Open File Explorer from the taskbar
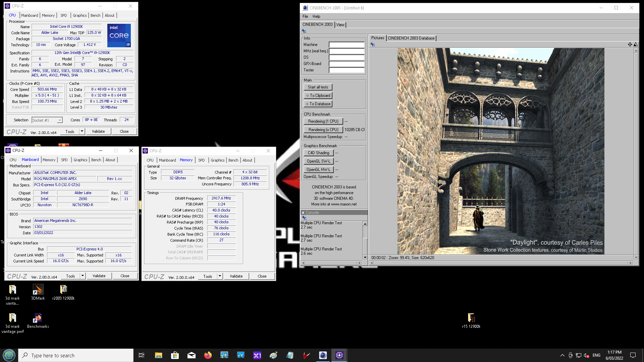Viewport: 644px width, 362px height. coord(159,355)
